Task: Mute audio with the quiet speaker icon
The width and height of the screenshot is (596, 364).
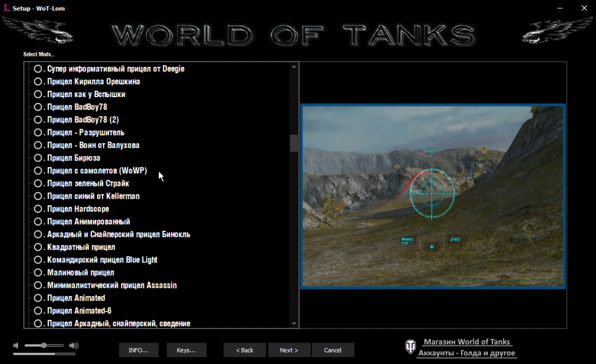Action: (16, 345)
